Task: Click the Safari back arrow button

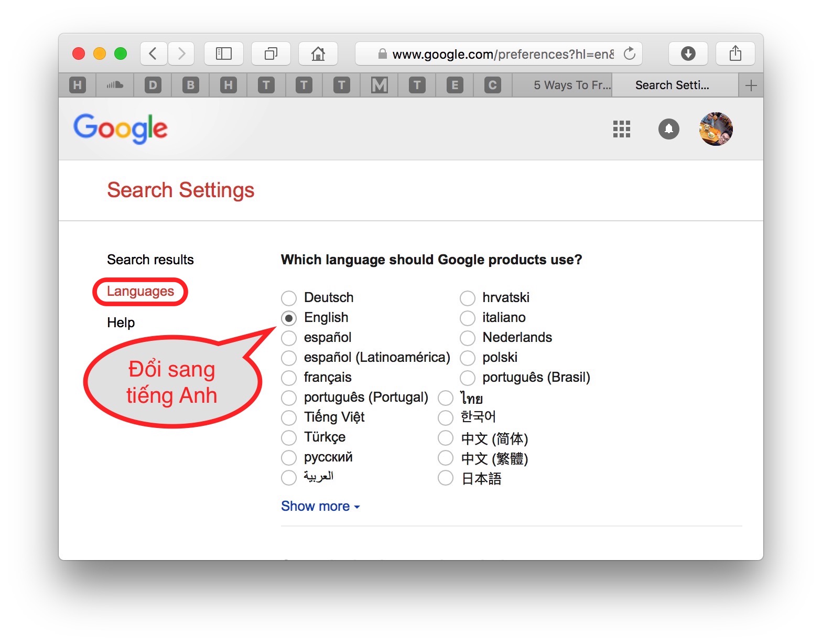Action: 153,53
